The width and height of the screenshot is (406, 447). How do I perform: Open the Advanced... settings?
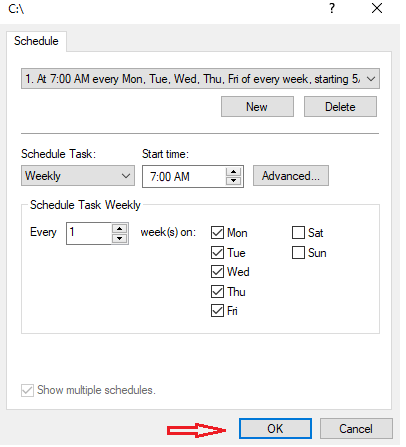(291, 176)
